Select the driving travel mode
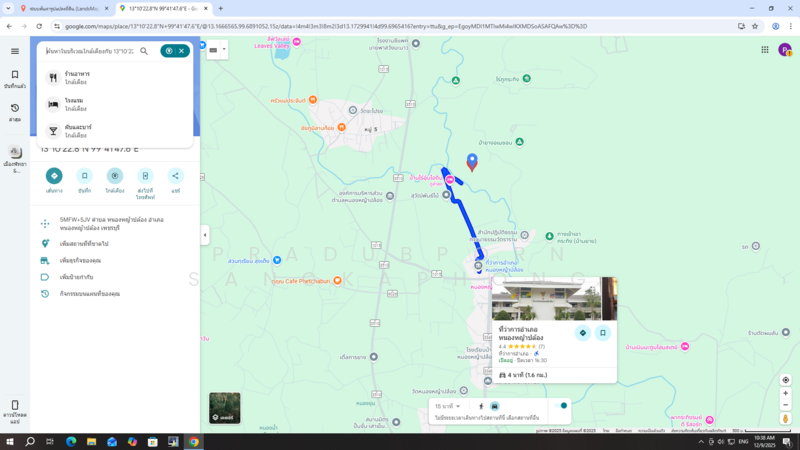The image size is (800, 450). pyautogui.click(x=495, y=406)
